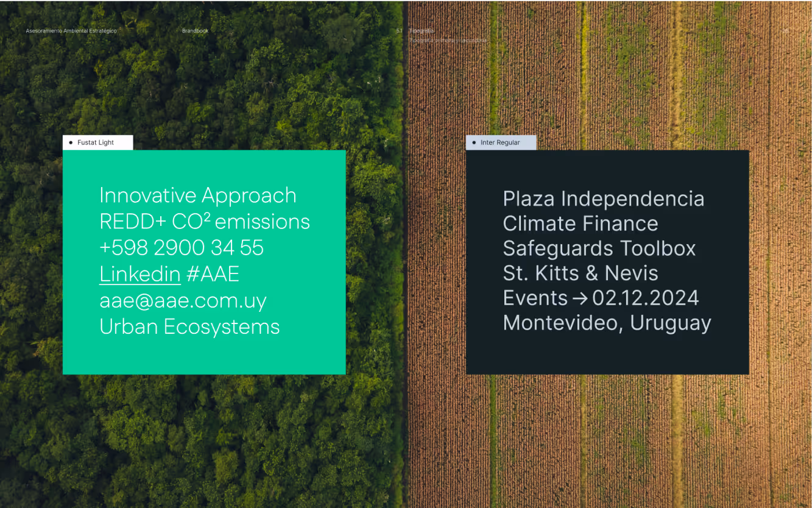The image size is (812, 508).
Task: Click the 'Events' text
Action: 535,298
